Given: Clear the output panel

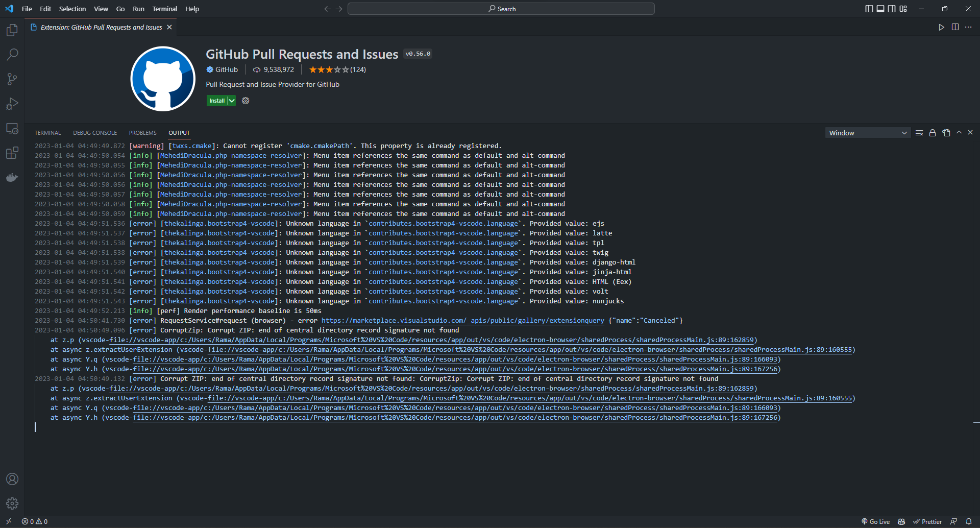Looking at the screenshot, I should pos(919,133).
